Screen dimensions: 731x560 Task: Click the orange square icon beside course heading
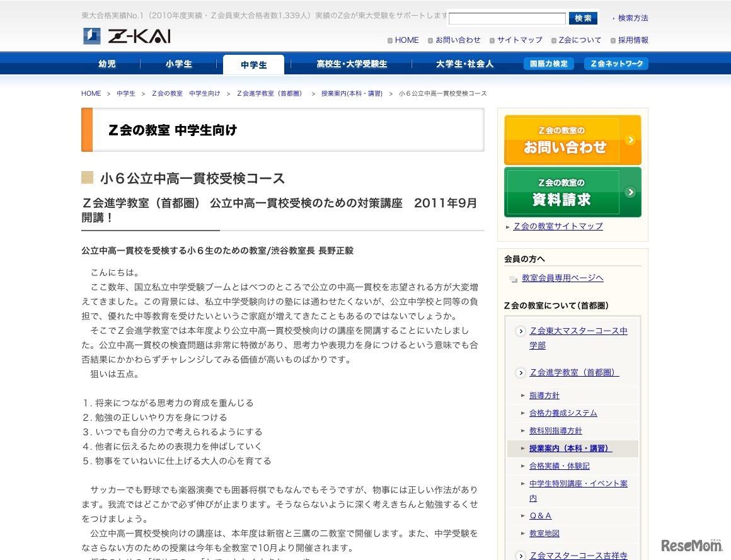click(87, 178)
